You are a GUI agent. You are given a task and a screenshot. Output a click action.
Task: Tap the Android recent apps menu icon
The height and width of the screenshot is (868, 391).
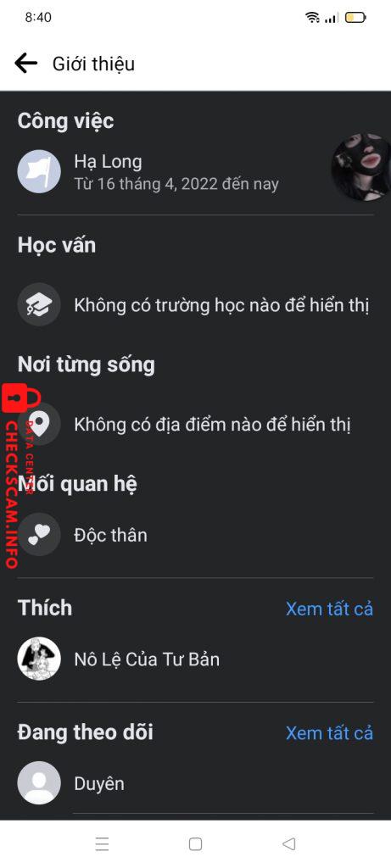point(102,843)
